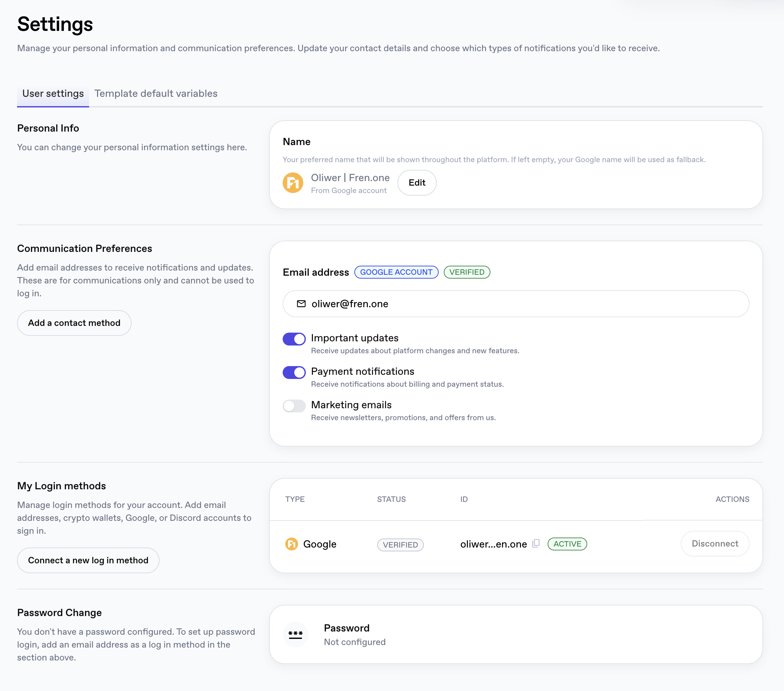Click the TYPE column header
This screenshot has height=691, width=784.
[x=295, y=499]
